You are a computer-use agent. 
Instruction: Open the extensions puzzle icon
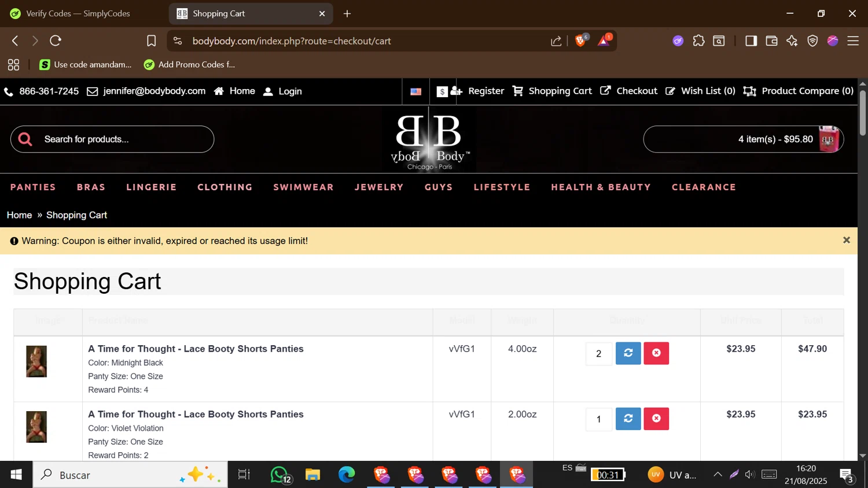coord(699,41)
